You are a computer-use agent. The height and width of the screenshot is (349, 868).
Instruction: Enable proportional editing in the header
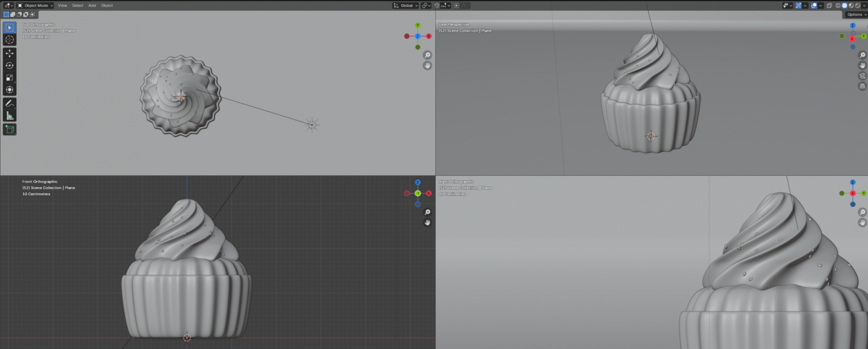pos(456,6)
